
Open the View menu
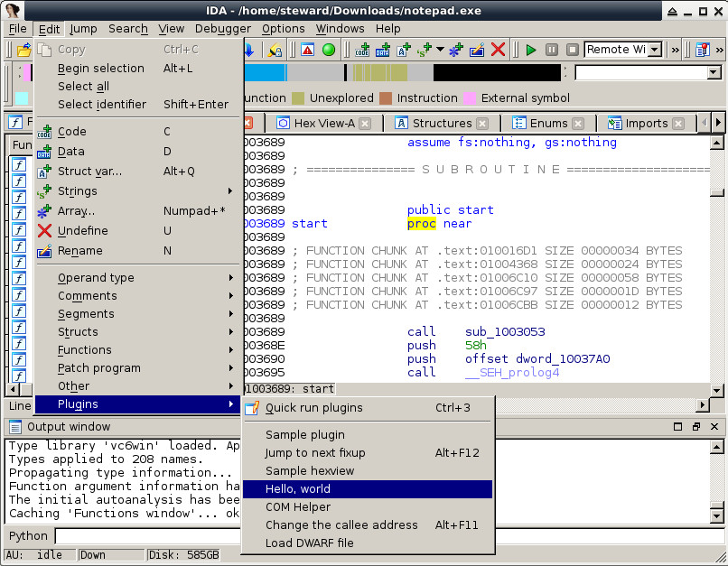pos(172,29)
